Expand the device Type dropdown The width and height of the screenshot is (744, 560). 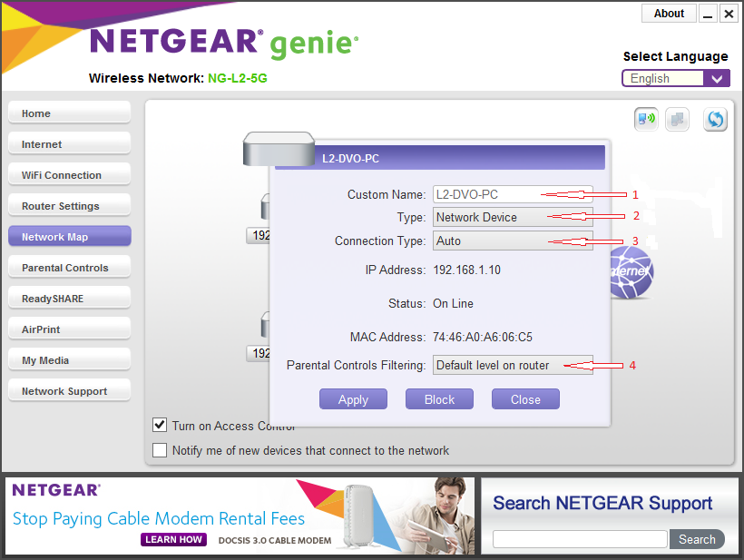click(x=512, y=217)
